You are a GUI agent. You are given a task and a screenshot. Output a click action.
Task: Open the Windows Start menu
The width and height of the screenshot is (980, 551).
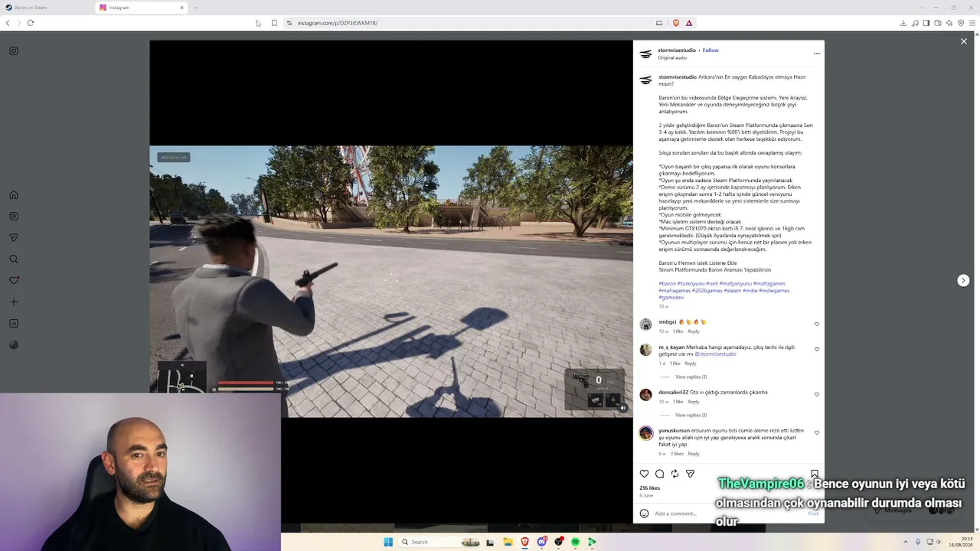click(x=388, y=542)
